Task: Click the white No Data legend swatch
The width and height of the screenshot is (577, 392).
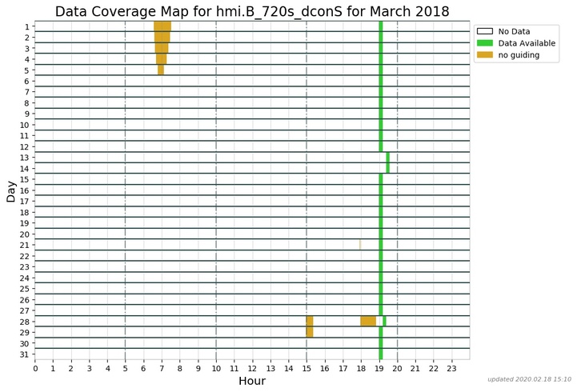Action: [486, 31]
